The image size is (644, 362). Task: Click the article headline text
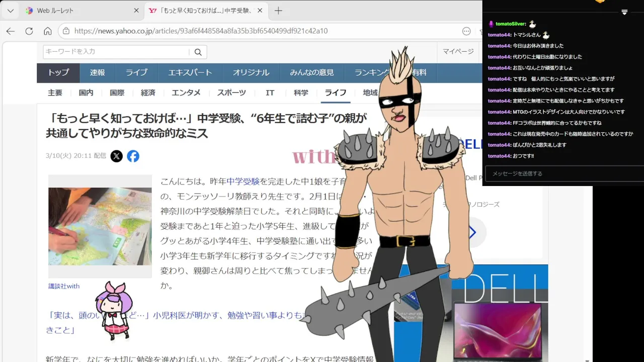coord(206,126)
